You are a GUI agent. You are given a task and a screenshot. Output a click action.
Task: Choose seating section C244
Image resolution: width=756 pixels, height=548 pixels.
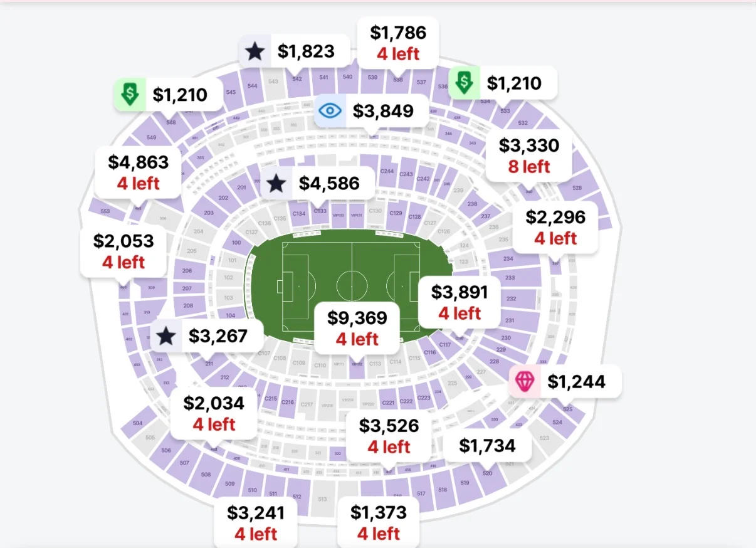(x=387, y=171)
